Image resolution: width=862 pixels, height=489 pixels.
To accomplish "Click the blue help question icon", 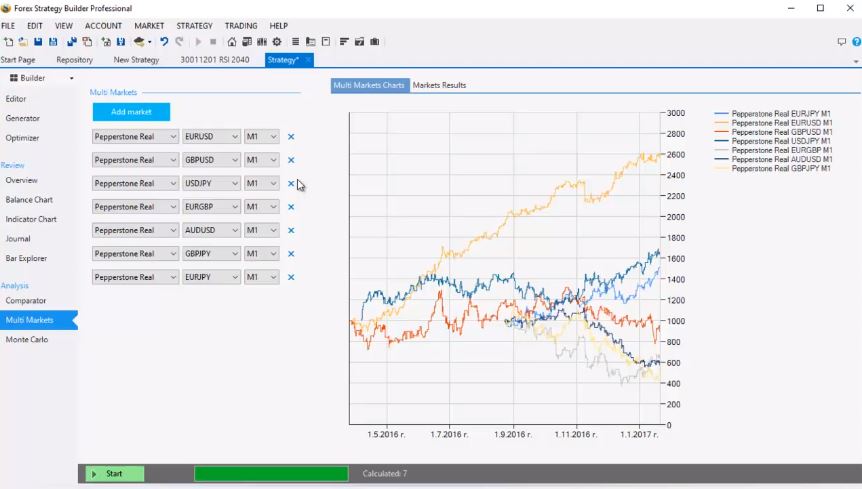I will click(x=857, y=42).
